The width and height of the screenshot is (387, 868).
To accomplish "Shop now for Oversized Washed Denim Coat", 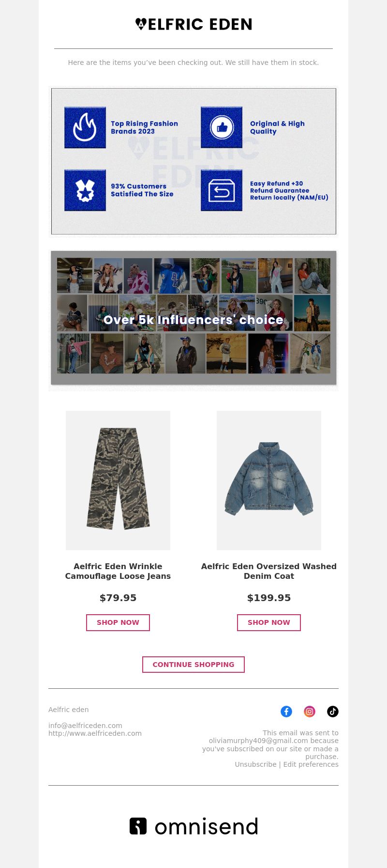I will [269, 622].
